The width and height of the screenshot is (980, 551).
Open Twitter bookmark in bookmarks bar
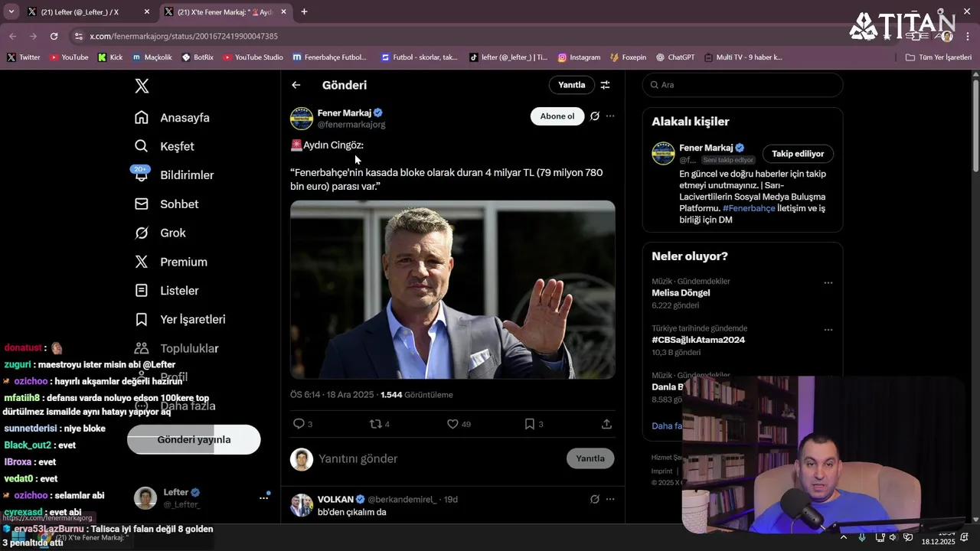pyautogui.click(x=24, y=57)
